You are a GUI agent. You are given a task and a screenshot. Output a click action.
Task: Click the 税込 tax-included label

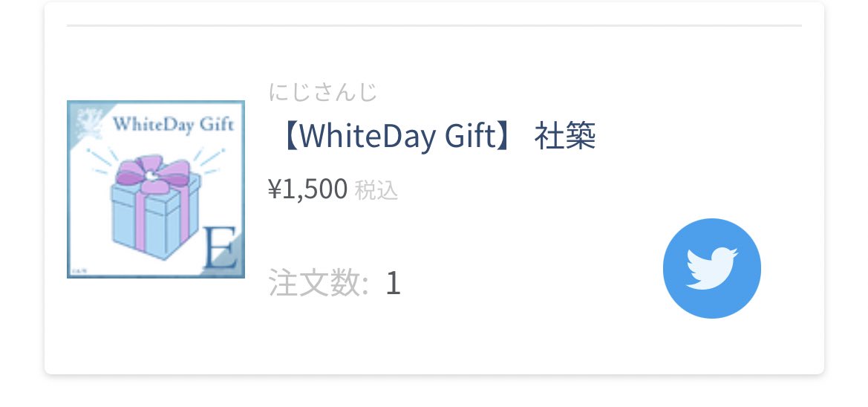tap(376, 190)
